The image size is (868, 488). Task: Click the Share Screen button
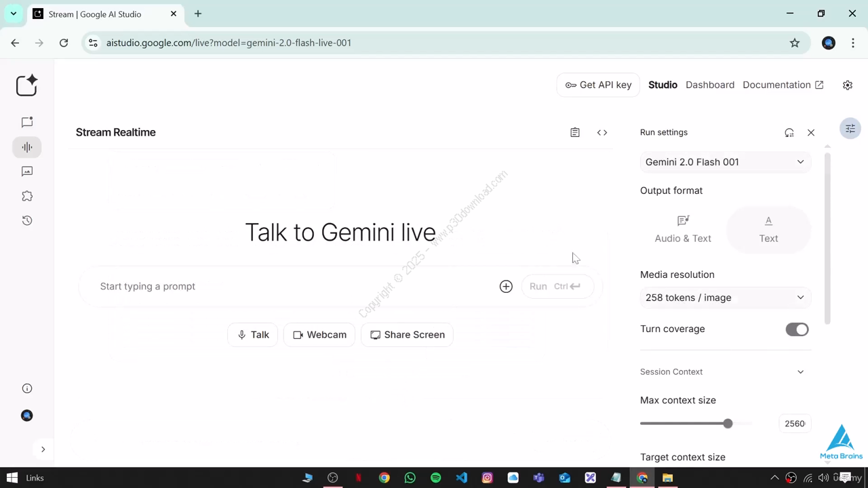click(408, 335)
